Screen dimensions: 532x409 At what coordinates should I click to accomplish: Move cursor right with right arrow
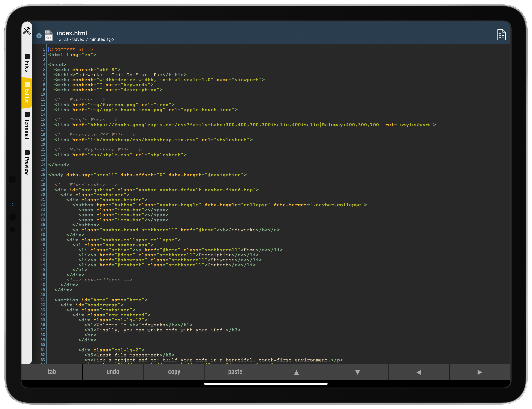click(480, 372)
